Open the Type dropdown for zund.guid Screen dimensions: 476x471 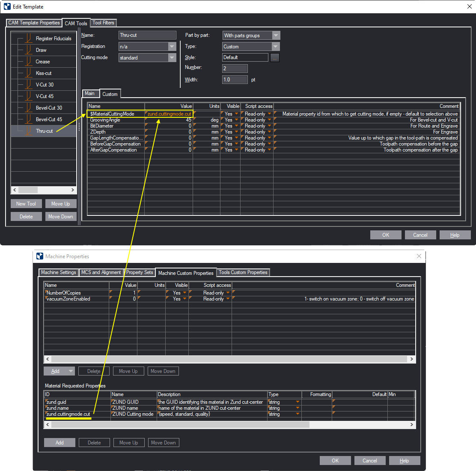click(x=297, y=402)
